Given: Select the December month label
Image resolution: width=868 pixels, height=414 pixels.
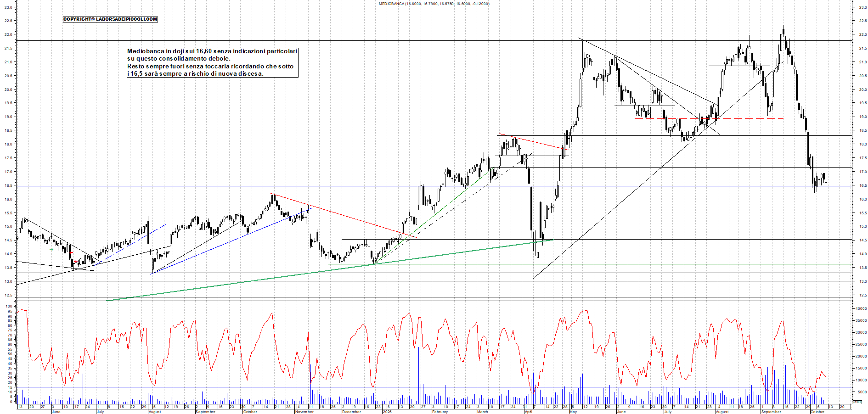Looking at the screenshot, I should pyautogui.click(x=351, y=412).
